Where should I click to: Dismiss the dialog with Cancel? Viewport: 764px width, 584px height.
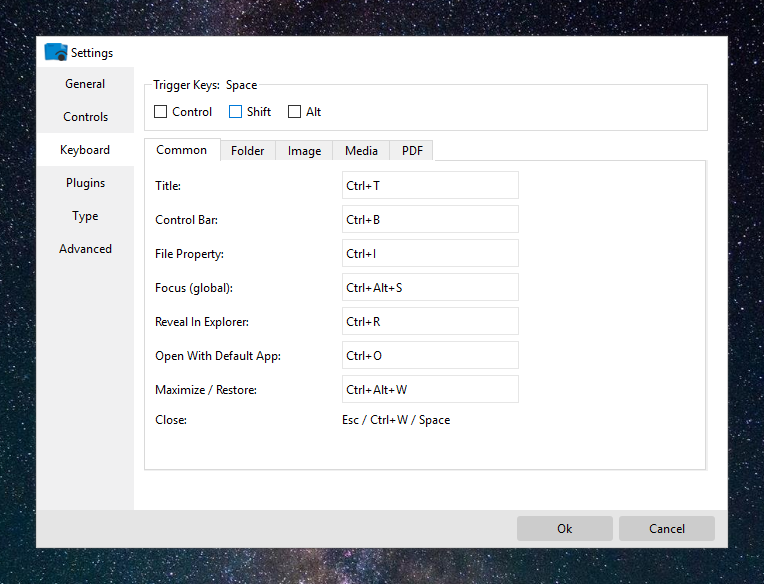click(x=667, y=528)
